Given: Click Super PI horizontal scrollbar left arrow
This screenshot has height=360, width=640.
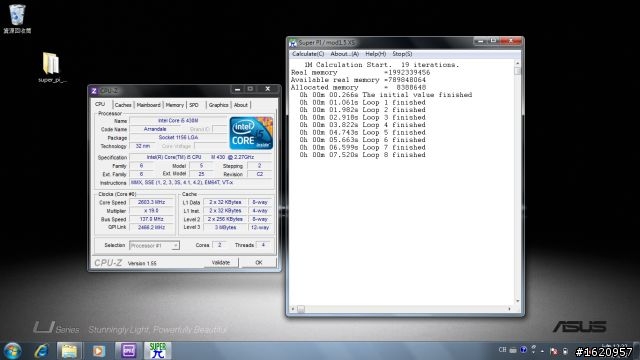Looking at the screenshot, I should coord(292,309).
